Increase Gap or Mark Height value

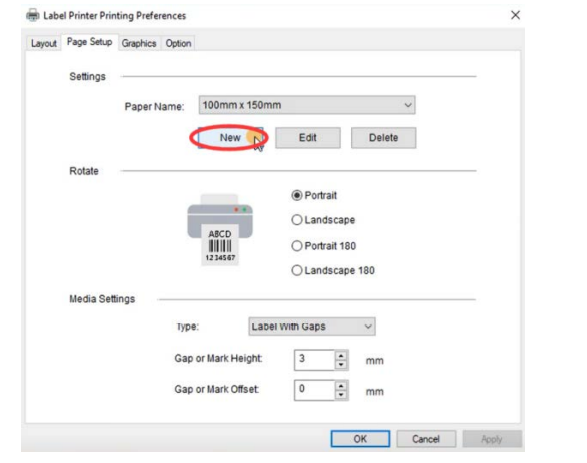click(x=341, y=356)
